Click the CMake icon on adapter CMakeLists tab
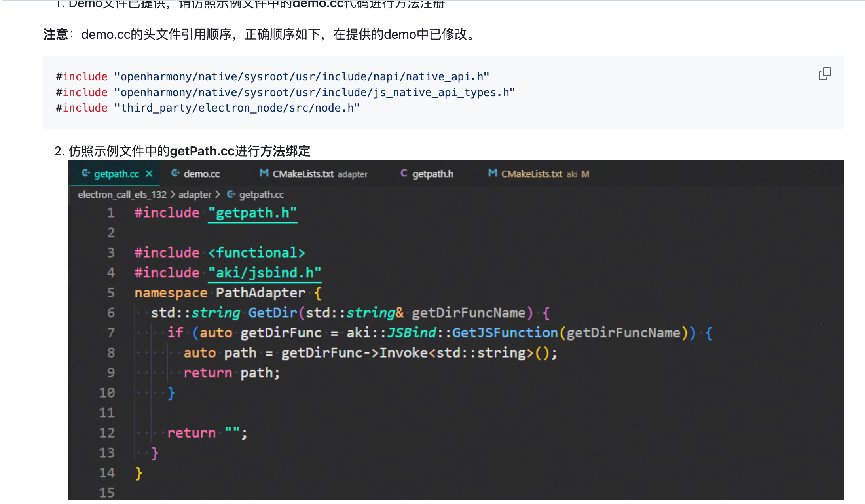This screenshot has height=504, width=865. point(264,173)
